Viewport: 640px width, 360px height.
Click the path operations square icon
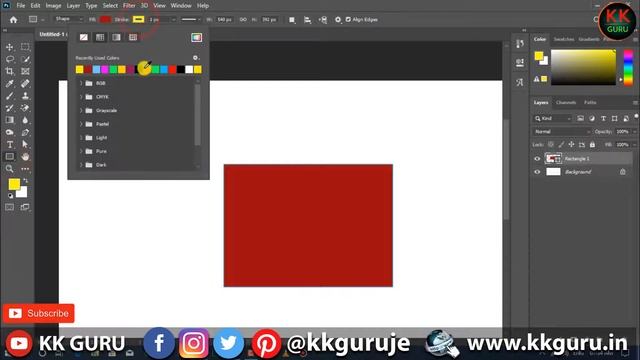pyautogui.click(x=292, y=20)
